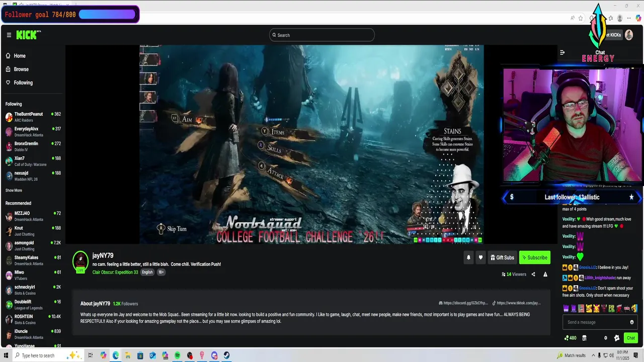Open the Discord link

pos(463,303)
